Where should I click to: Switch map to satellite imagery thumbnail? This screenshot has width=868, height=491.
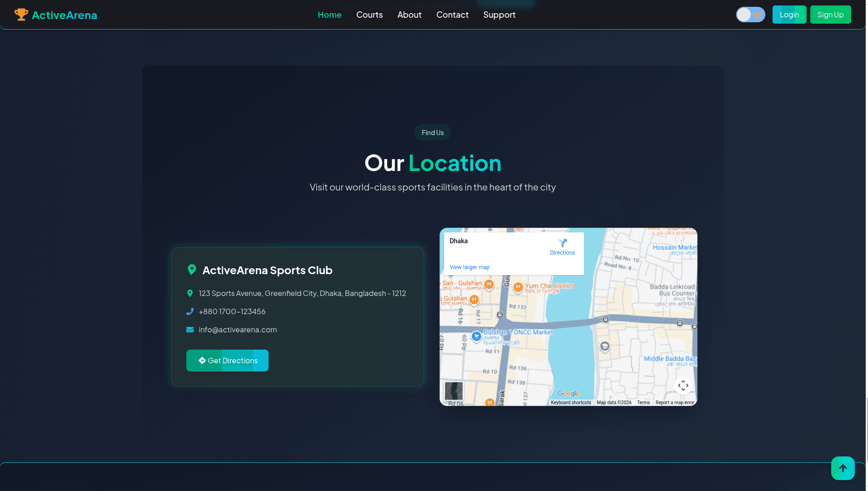pos(454,391)
